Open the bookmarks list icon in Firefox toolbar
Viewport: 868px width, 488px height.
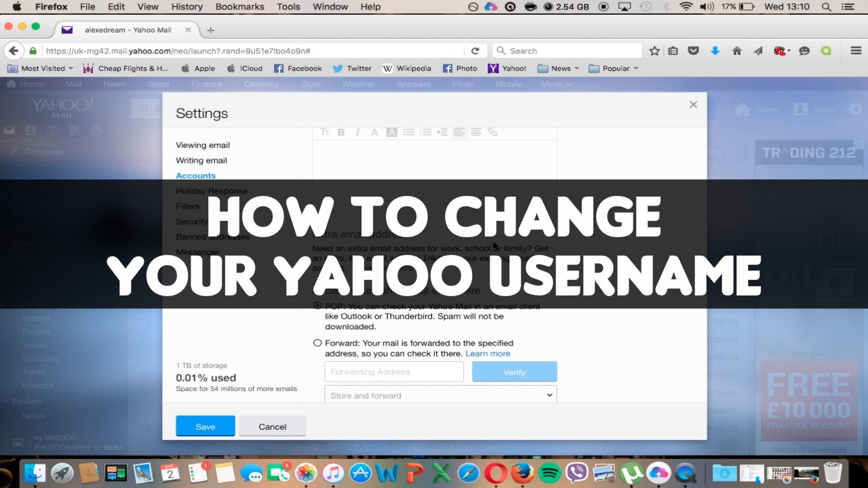click(673, 51)
